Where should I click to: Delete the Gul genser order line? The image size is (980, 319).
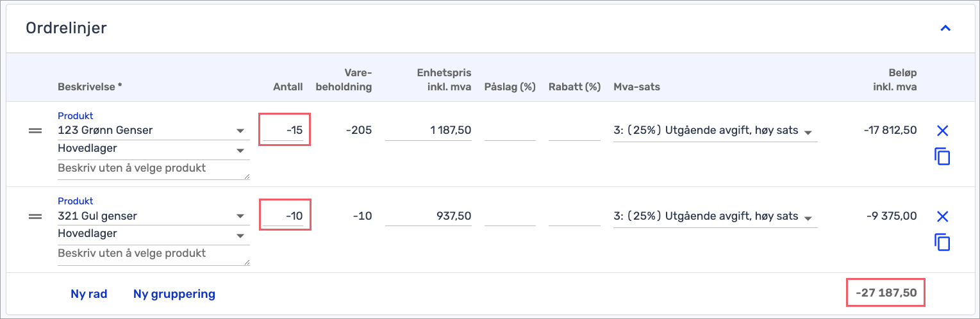942,217
